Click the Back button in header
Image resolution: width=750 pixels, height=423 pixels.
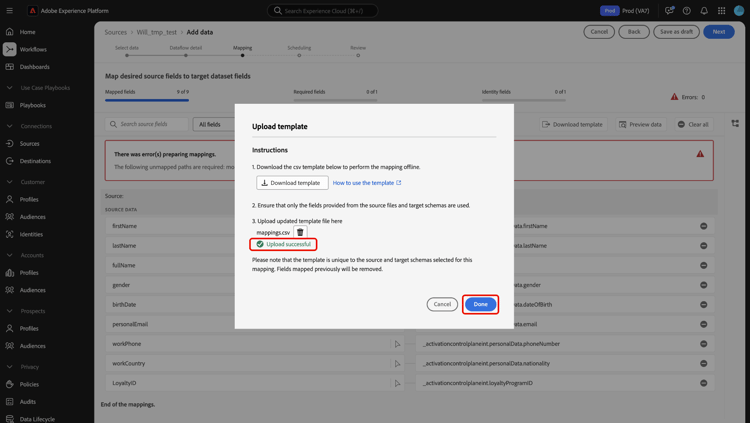pyautogui.click(x=634, y=32)
